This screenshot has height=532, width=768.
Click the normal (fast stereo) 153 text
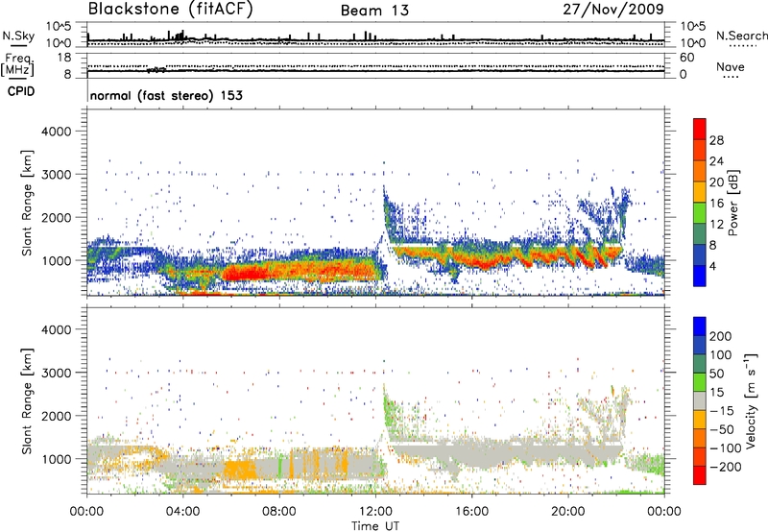point(166,95)
